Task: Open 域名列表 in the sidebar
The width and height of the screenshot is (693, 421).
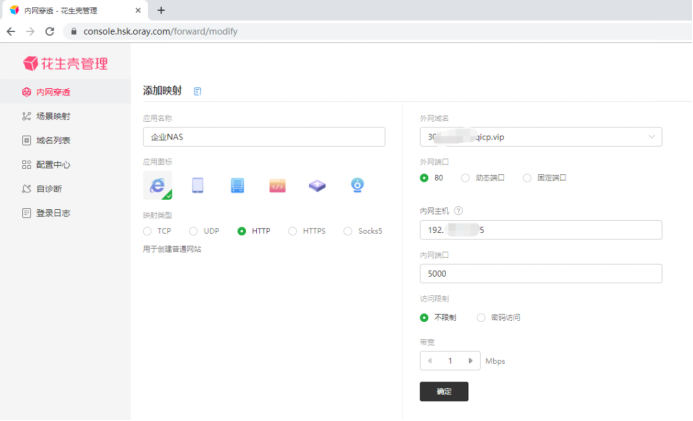Action: [53, 140]
